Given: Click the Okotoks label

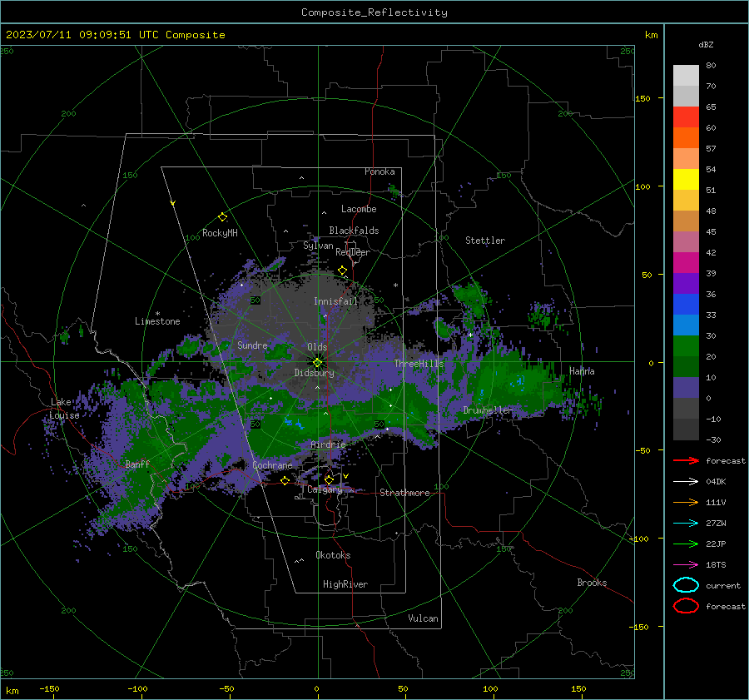Looking at the screenshot, I should tap(333, 555).
